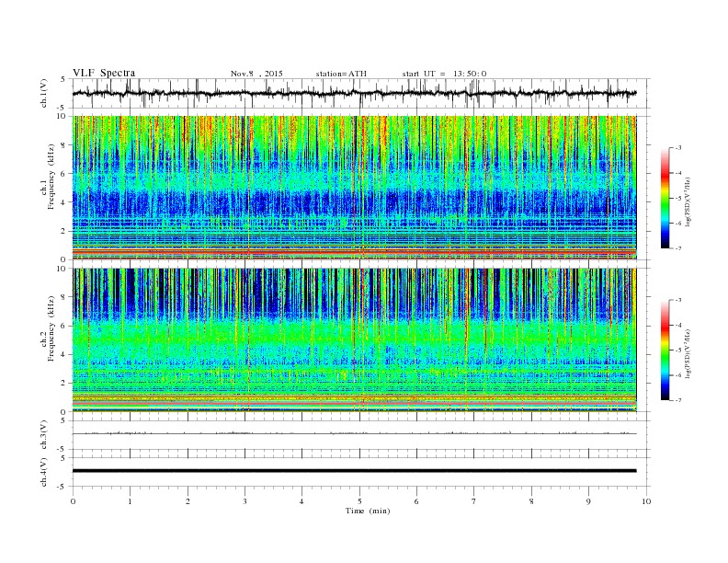Click the "4" kHz tick on ch.2 spectrogram
The image size is (728, 563).
(x=63, y=354)
